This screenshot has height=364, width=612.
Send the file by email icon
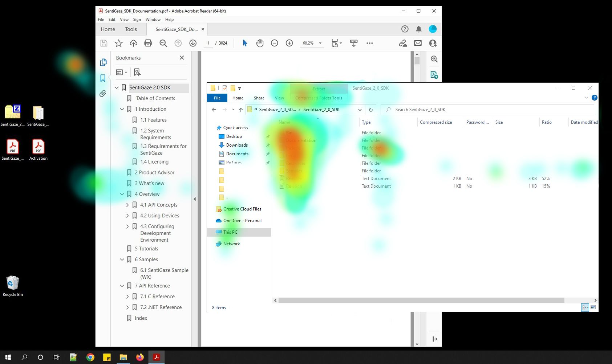click(418, 43)
